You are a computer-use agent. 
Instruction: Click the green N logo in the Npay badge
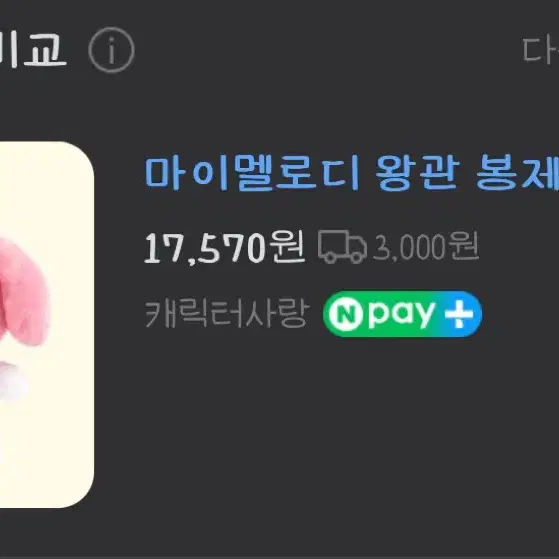[x=345, y=314]
